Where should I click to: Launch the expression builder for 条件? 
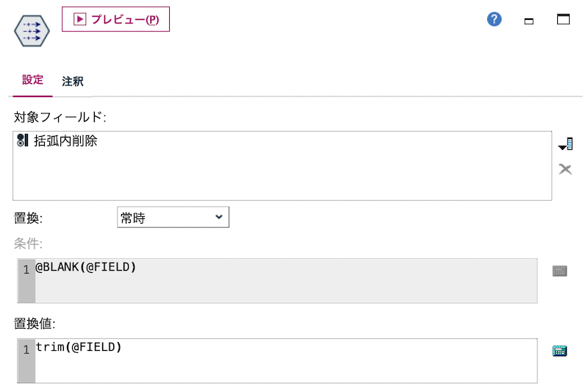[x=559, y=271]
